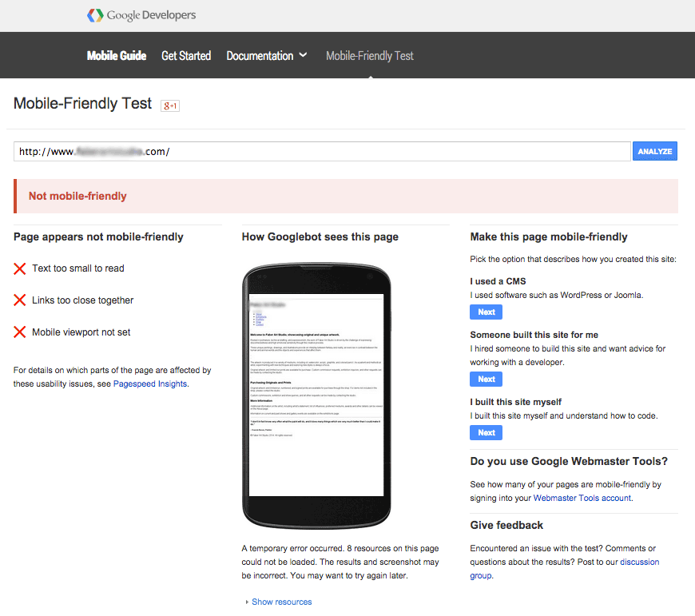This screenshot has height=616, width=695.
Task: Click Next under Someone built this site
Action: click(x=486, y=379)
